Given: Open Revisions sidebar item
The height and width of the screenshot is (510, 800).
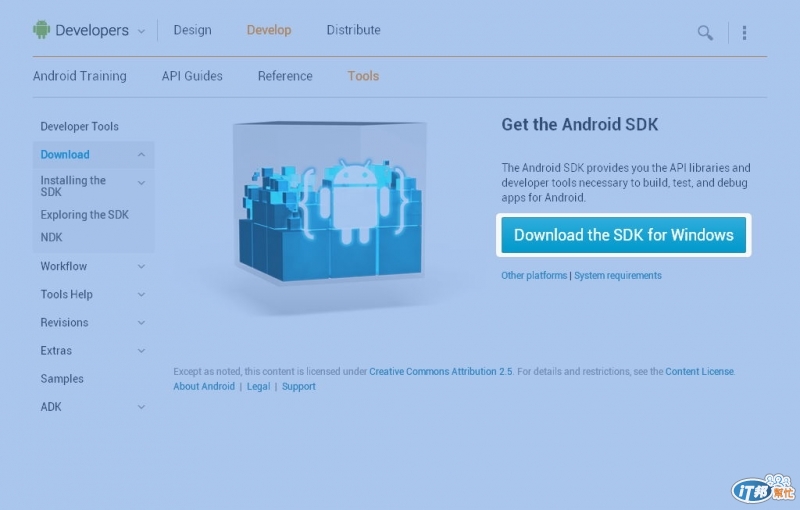Looking at the screenshot, I should (64, 322).
